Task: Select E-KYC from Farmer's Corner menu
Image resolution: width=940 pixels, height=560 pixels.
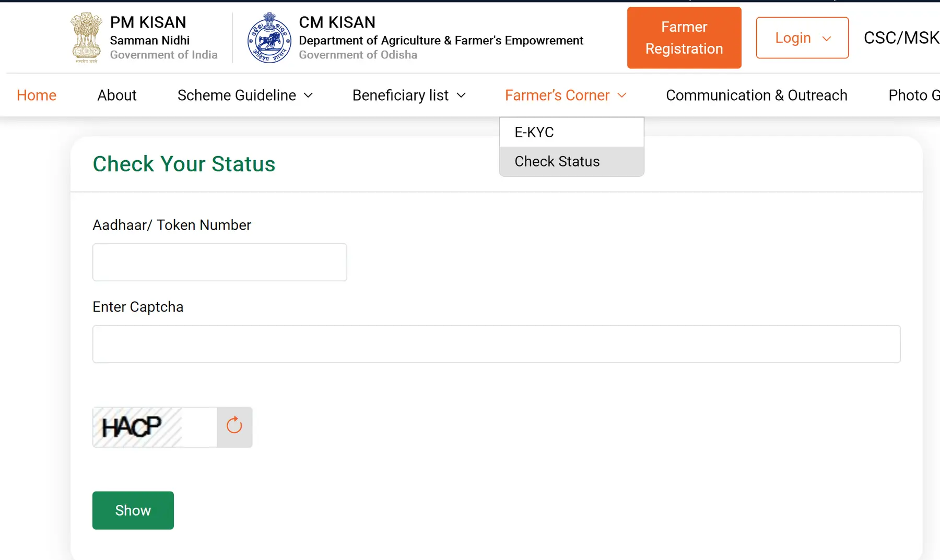Action: 534,132
